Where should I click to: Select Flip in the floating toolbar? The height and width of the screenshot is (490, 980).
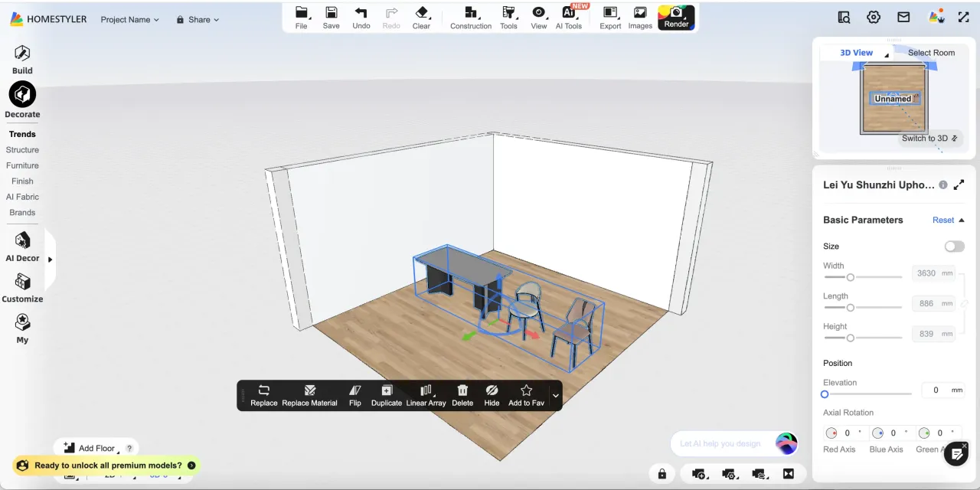coord(354,395)
